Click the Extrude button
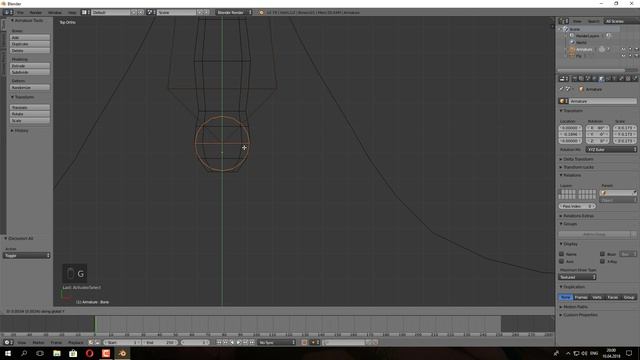Screen dimensions: 640x360 pos(30,66)
